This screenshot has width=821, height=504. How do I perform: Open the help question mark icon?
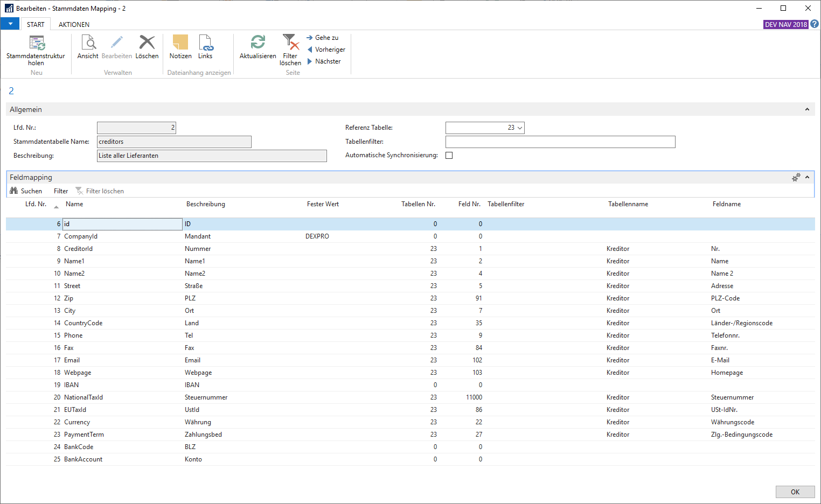(815, 24)
